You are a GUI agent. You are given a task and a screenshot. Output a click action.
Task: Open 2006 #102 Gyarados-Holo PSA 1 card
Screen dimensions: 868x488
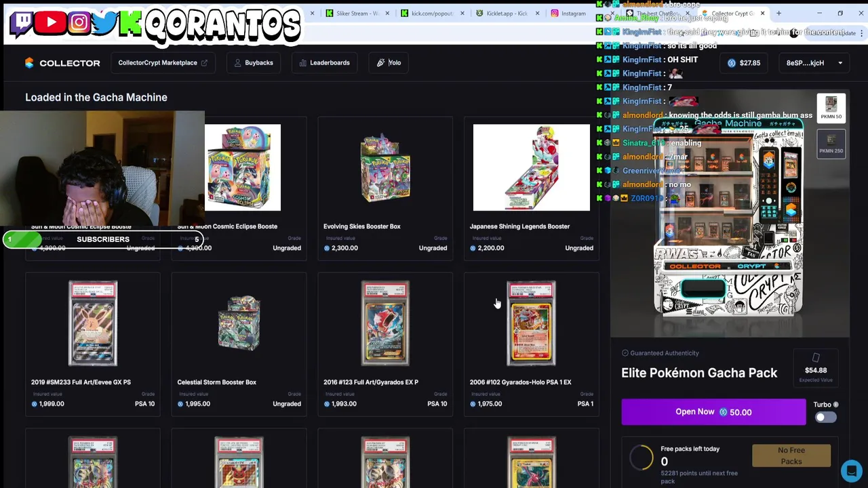532,344
